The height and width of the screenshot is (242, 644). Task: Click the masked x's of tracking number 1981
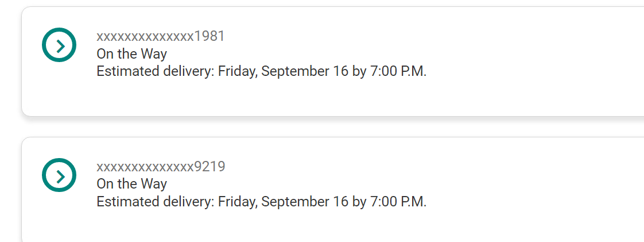(x=145, y=37)
